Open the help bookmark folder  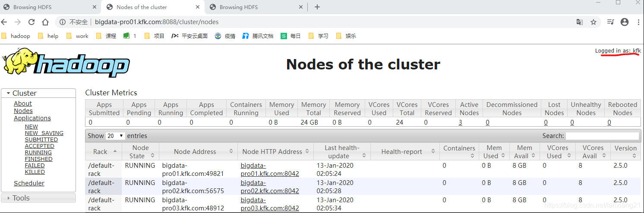coord(48,36)
